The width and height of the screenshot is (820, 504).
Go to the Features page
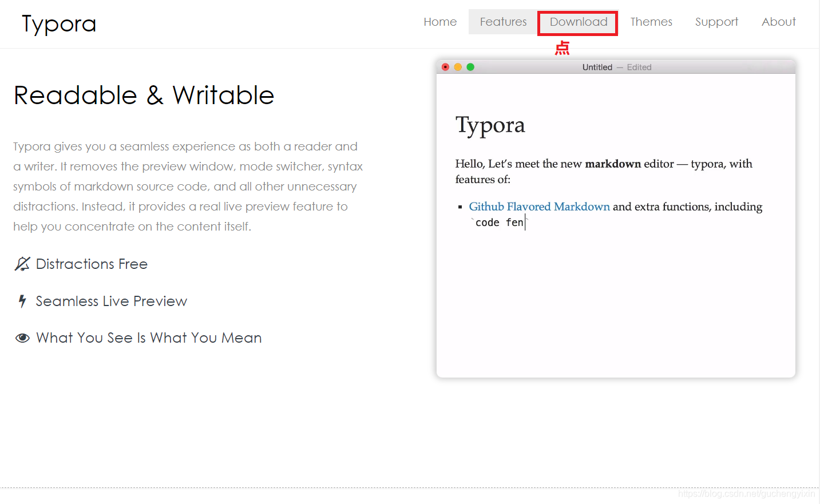click(503, 22)
